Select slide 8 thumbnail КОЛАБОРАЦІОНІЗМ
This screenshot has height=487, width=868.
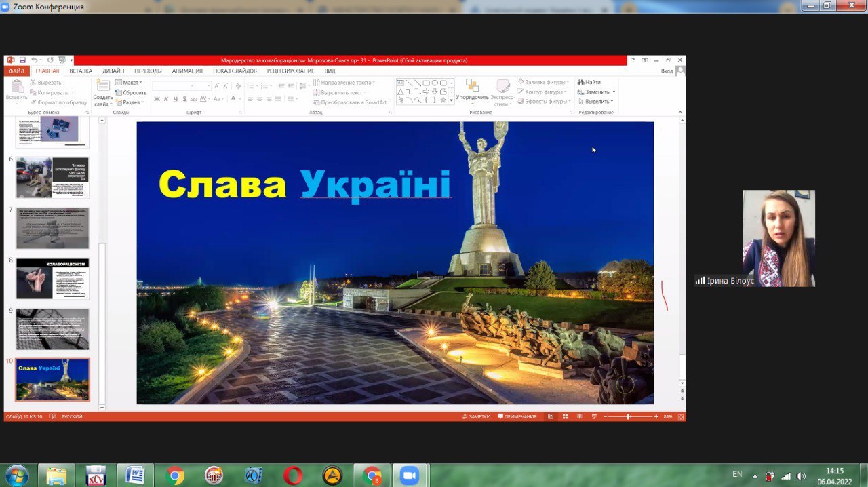[52, 279]
